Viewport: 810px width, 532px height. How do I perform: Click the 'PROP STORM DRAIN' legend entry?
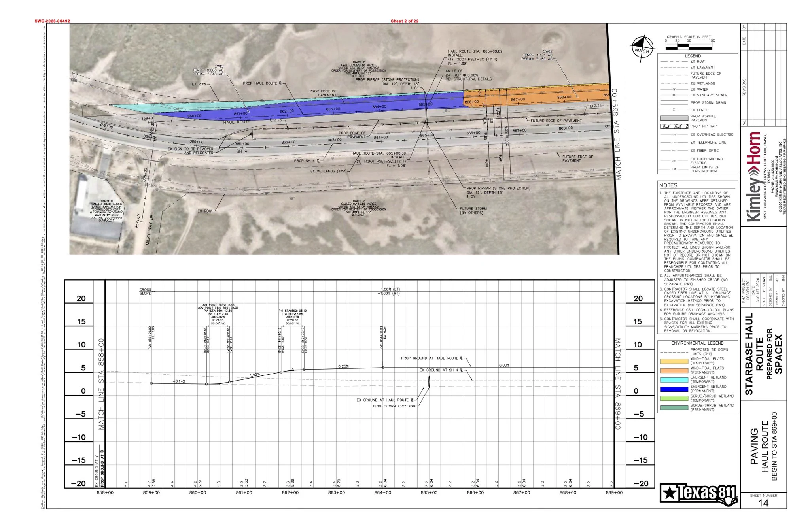[x=708, y=103]
